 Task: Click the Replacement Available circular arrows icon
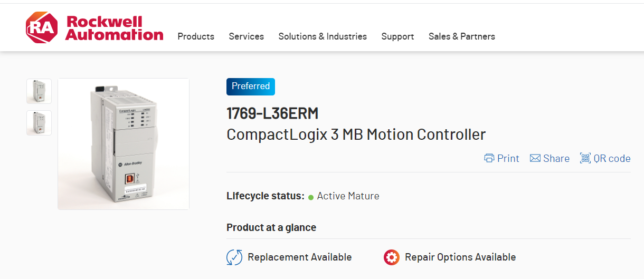click(x=234, y=257)
